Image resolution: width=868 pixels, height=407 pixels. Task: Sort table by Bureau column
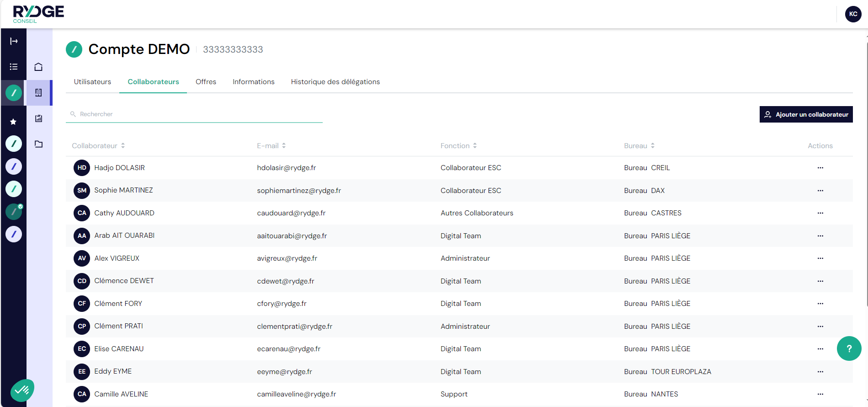[x=639, y=146]
